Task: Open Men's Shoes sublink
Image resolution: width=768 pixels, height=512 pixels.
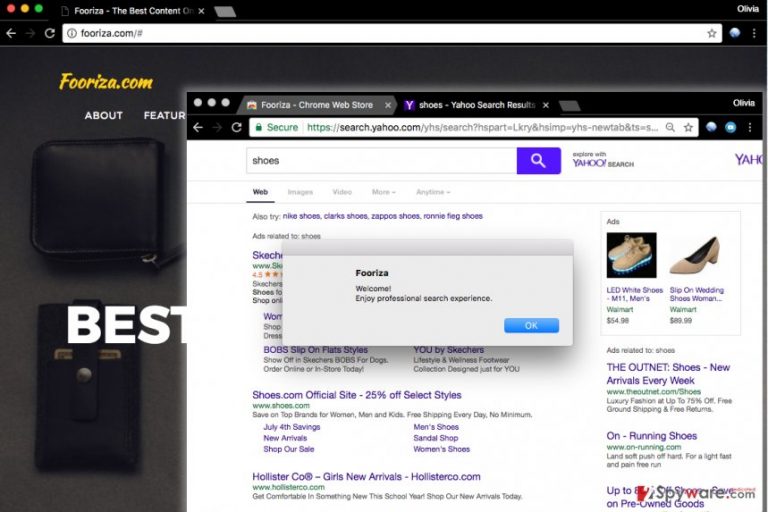Action: (x=436, y=427)
